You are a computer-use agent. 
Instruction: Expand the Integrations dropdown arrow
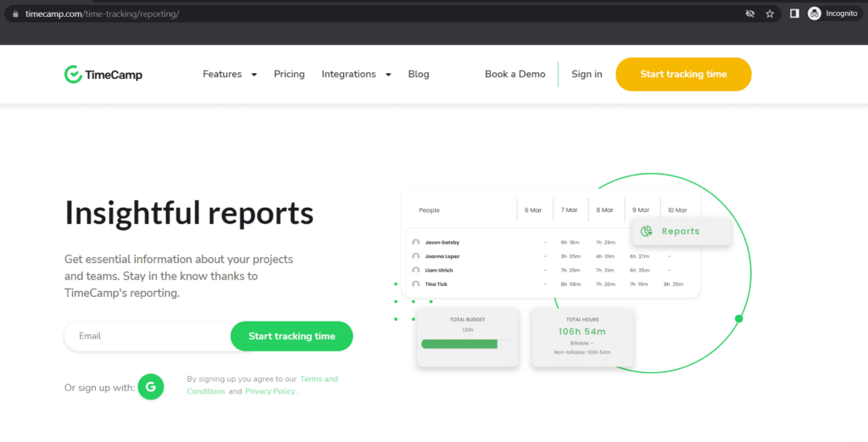pyautogui.click(x=388, y=75)
